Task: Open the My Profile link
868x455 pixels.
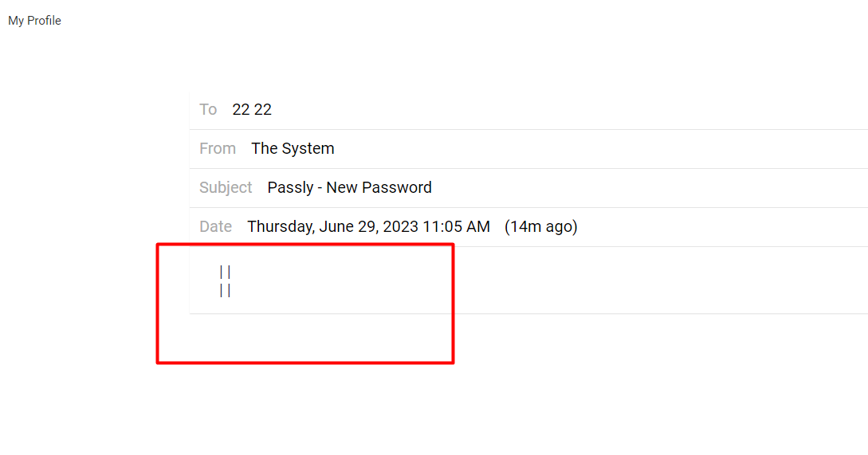Action: 34,21
